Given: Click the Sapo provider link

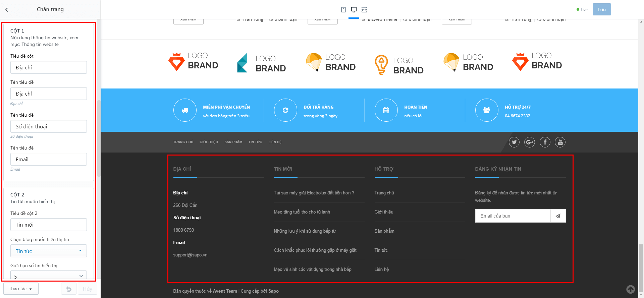Looking at the screenshot, I should point(273,291).
